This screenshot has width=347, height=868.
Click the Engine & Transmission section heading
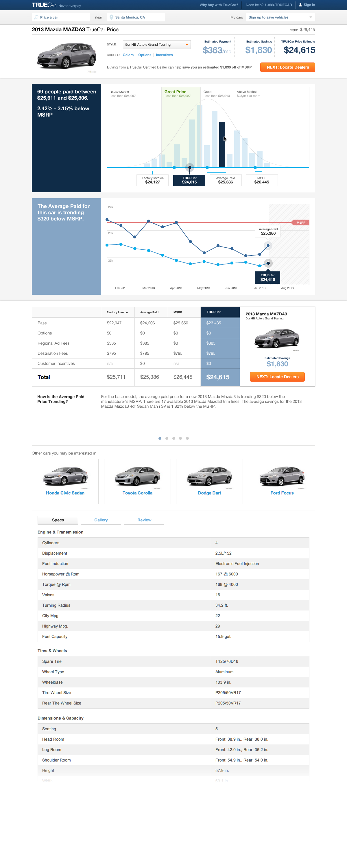tap(60, 532)
